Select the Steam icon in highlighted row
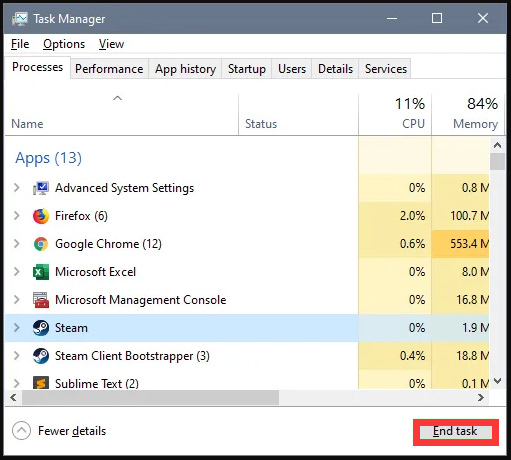The width and height of the screenshot is (511, 460). pyautogui.click(x=41, y=328)
